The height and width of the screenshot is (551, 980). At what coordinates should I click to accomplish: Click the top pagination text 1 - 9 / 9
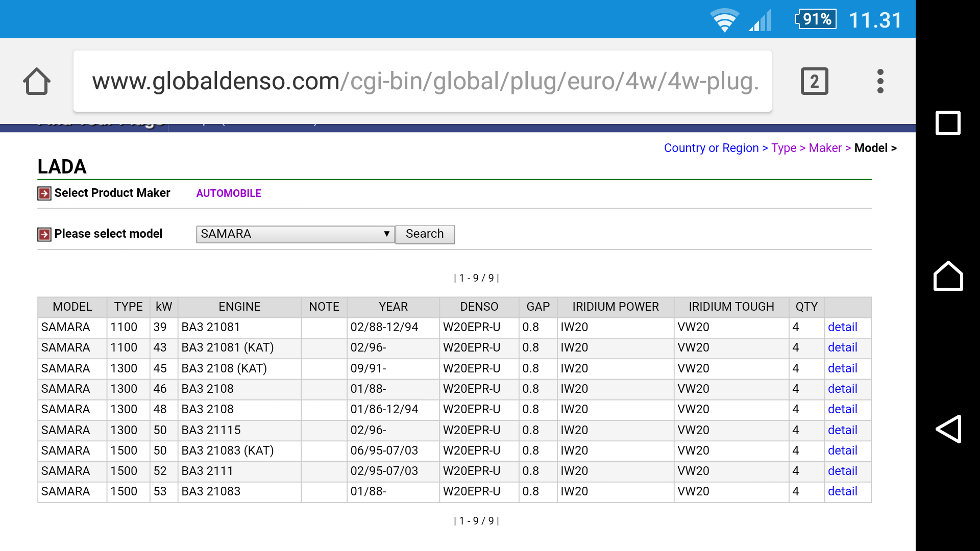476,278
